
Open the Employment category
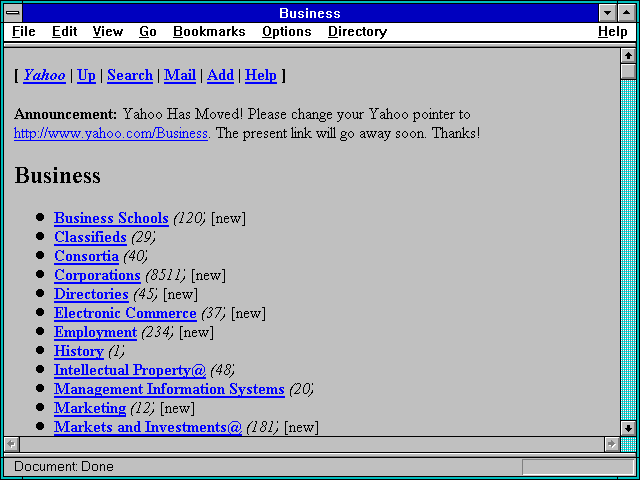coord(96,332)
